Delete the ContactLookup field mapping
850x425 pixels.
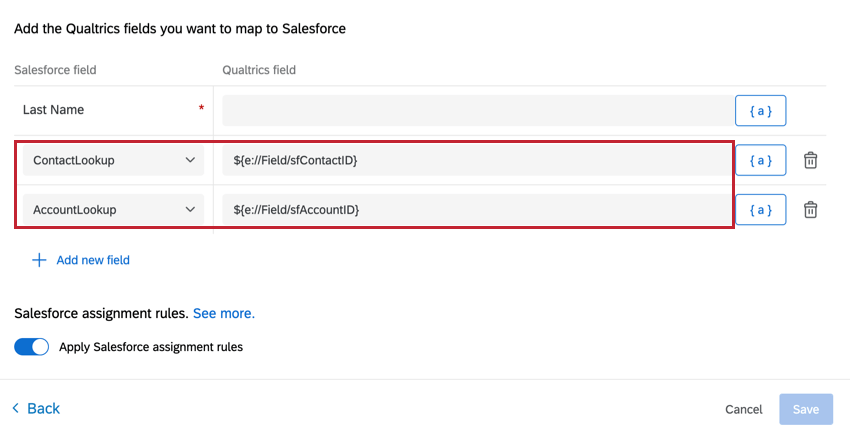[x=812, y=160]
